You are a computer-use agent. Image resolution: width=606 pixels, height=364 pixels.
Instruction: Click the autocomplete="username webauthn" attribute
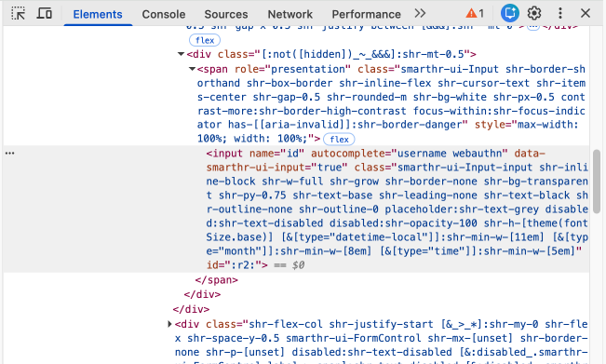(x=409, y=154)
